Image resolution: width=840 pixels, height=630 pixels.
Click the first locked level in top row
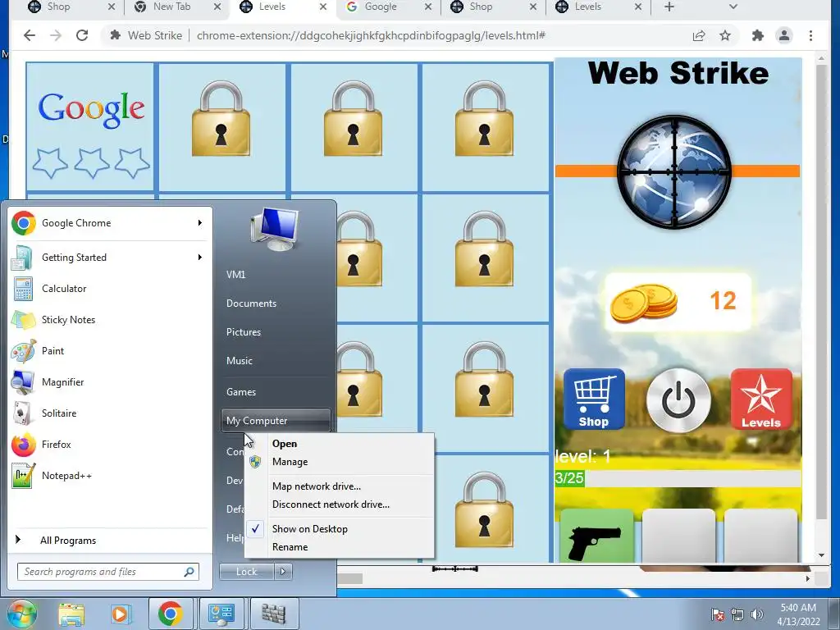[221, 126]
